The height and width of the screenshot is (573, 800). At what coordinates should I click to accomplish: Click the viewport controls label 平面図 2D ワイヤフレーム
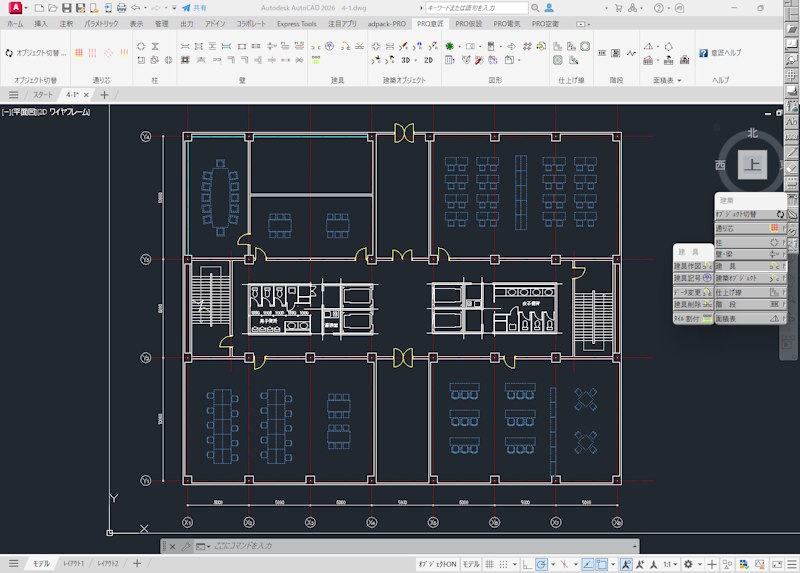[46, 112]
